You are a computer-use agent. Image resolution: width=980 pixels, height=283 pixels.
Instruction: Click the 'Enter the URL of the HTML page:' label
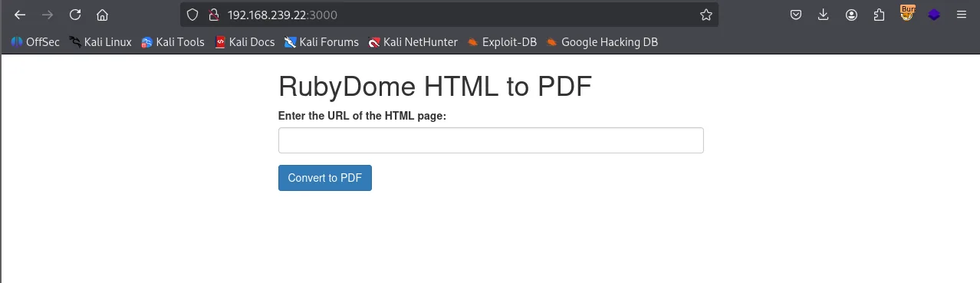click(362, 116)
